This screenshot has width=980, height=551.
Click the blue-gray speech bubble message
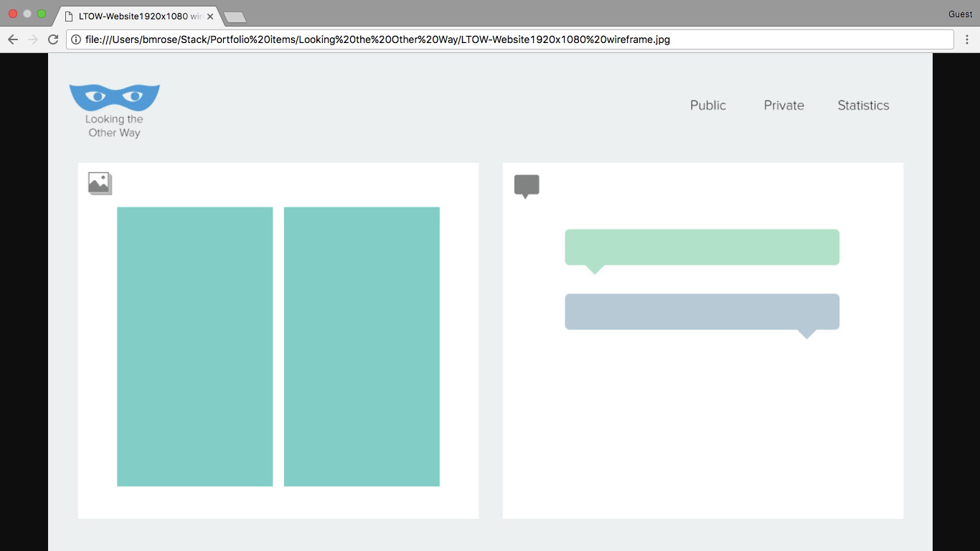(702, 312)
